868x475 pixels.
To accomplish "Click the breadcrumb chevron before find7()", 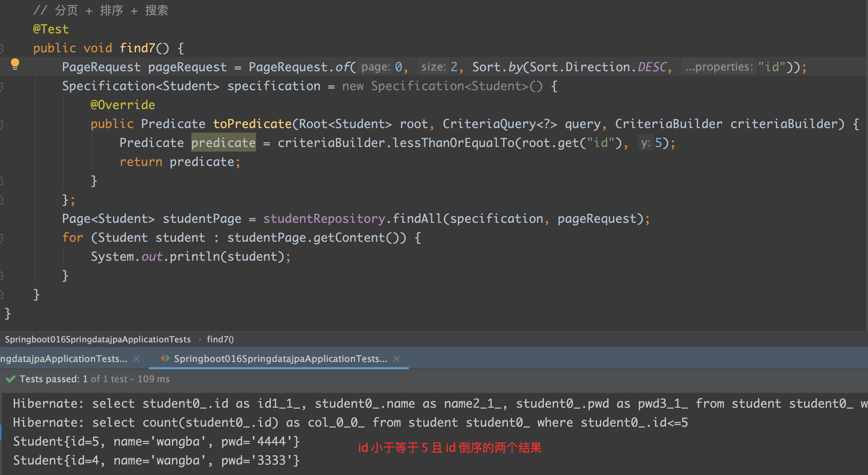I will point(200,339).
